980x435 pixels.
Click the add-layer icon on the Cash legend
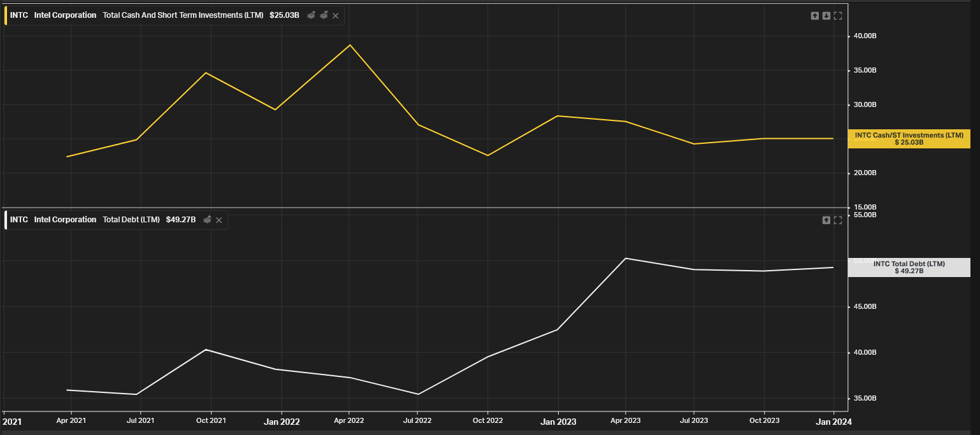point(311,15)
